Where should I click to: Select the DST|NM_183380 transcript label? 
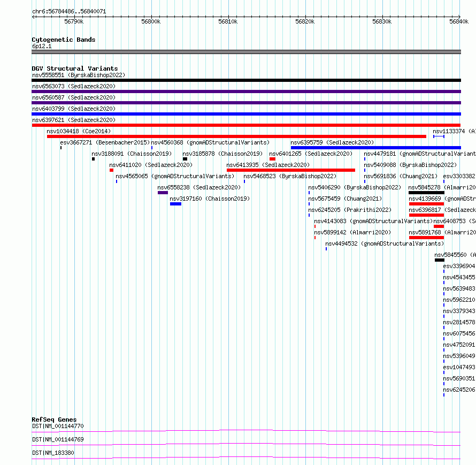53,453
